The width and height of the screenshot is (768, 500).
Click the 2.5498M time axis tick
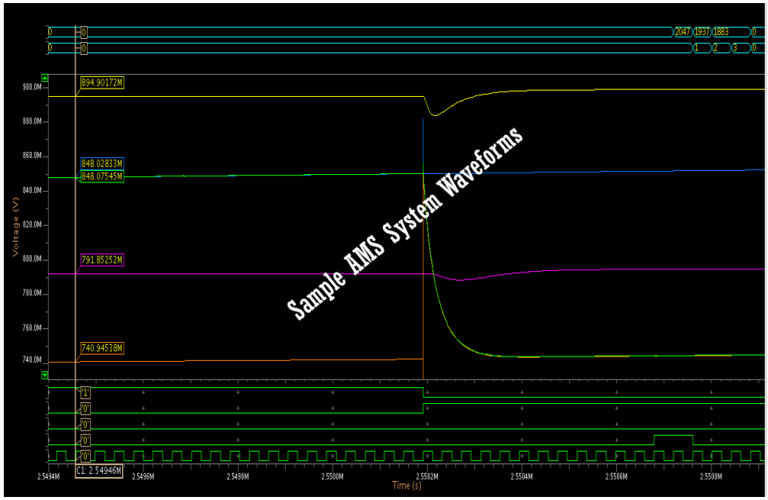(x=238, y=476)
